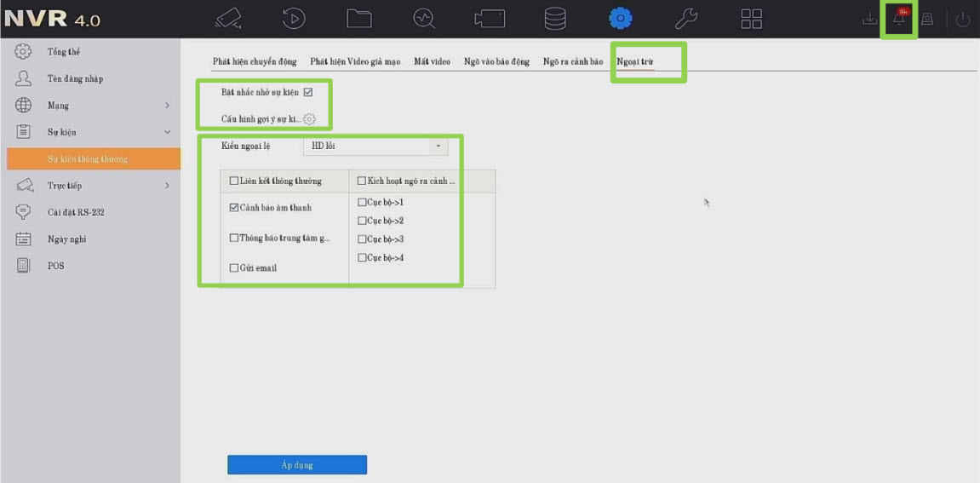The width and height of the screenshot is (980, 483).
Task: Open the Tên đăng nhập sidebar item
Action: tap(75, 79)
